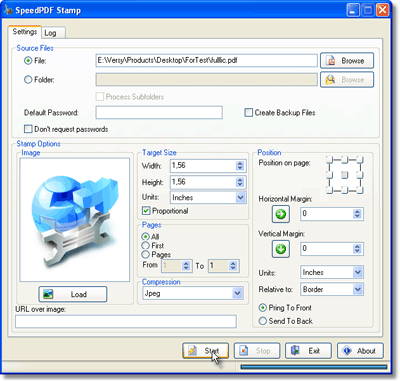Select Pages range radio button
This screenshot has width=400, height=382.
(x=145, y=255)
